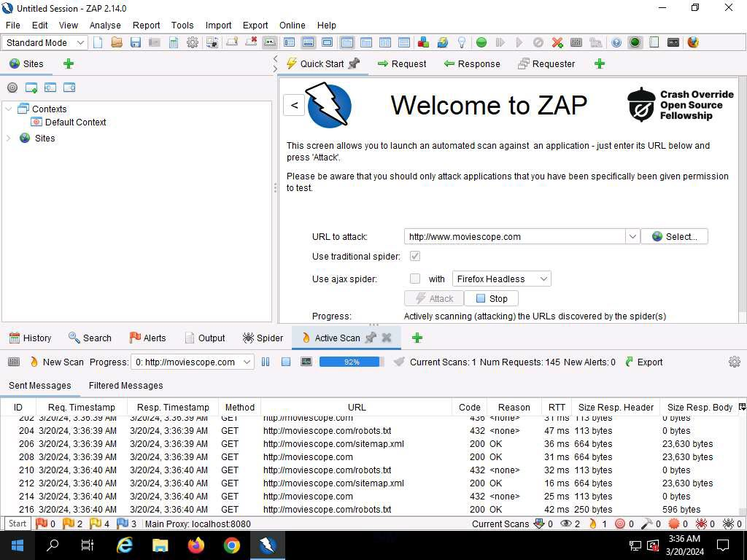Click the Select... button beside URL
747x560 pixels.
pyautogui.click(x=674, y=236)
